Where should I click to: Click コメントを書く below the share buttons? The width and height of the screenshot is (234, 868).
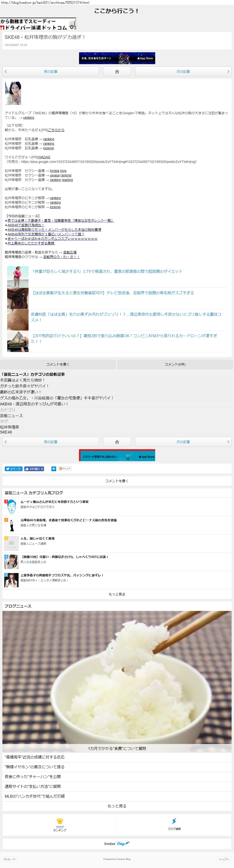click(x=117, y=481)
